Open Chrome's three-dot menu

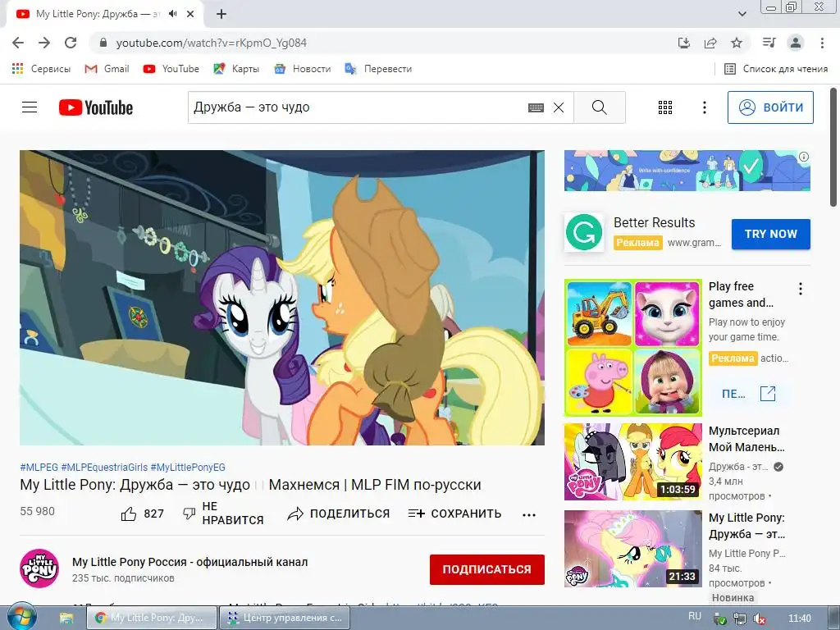point(822,43)
